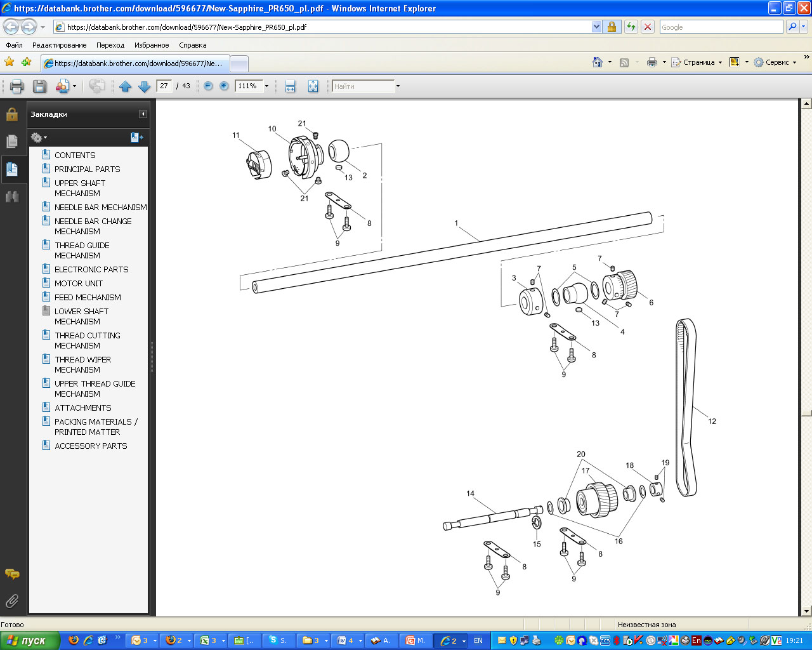This screenshot has width=812, height=650.
Task: Refresh the page in Internet Explorer
Action: pos(631,27)
